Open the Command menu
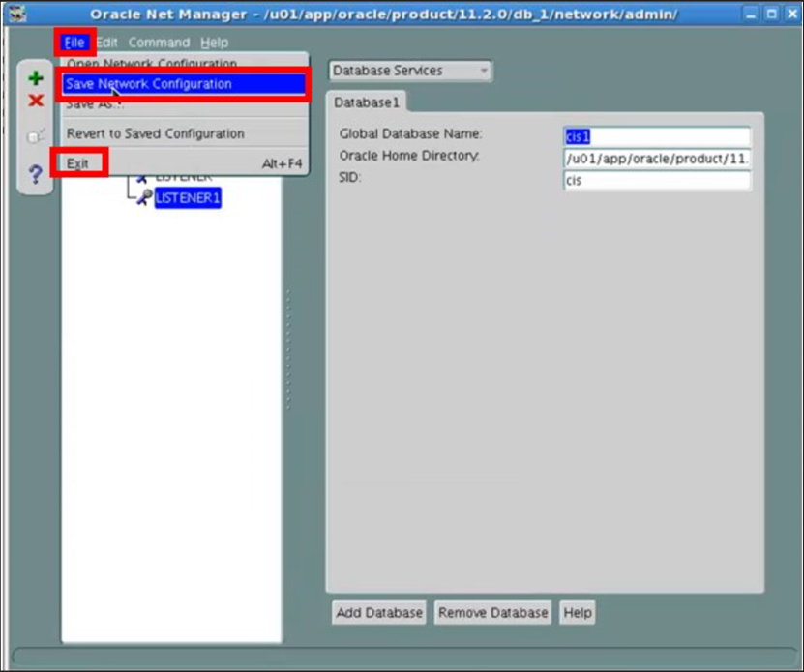This screenshot has height=672, width=804. 159,42
